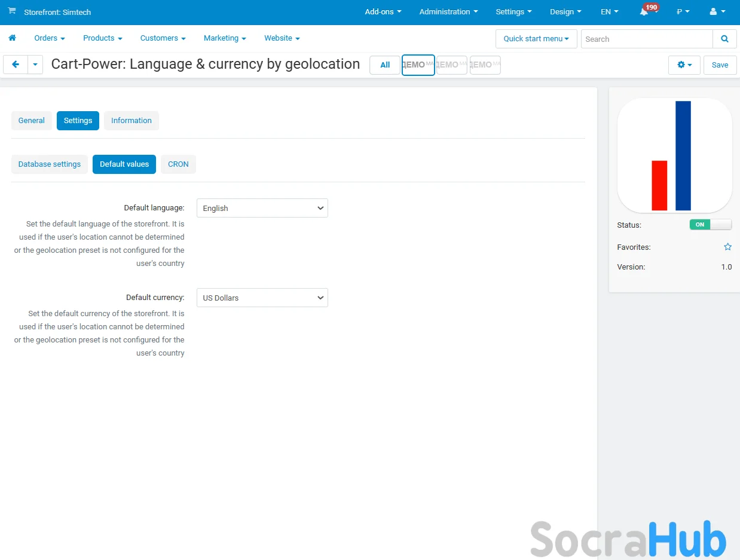Screen dimensions: 740x560
Task: Open the gear actions menu
Action: [684, 65]
